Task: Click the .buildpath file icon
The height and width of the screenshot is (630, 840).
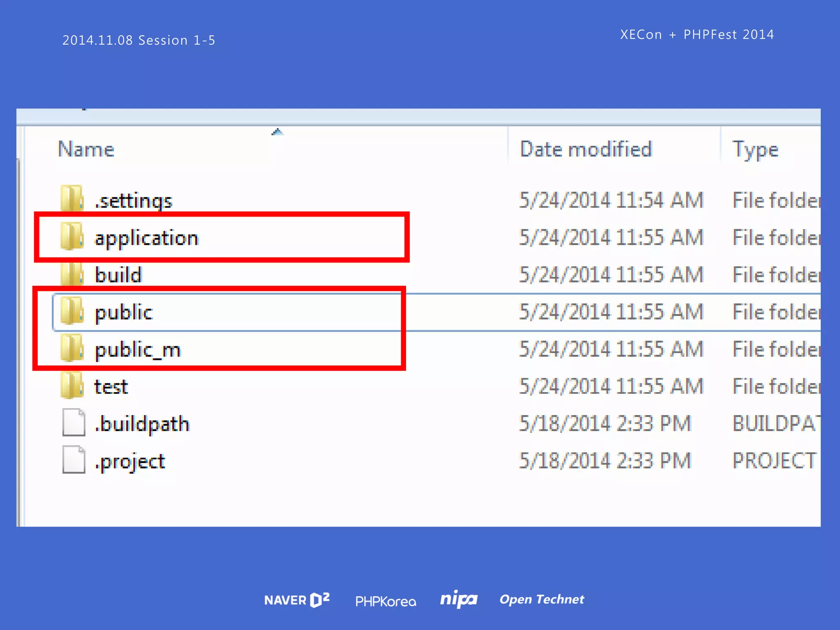Action: 74,422
